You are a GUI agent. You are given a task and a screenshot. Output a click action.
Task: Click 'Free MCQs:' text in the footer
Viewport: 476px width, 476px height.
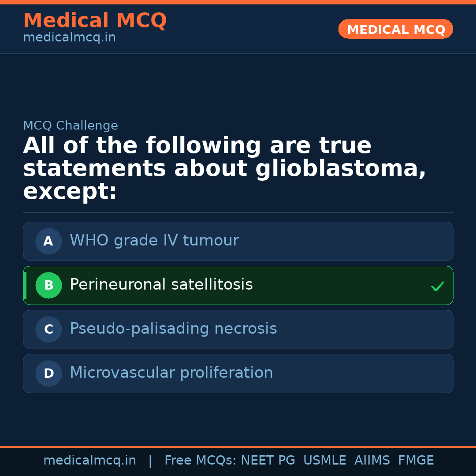[200, 461]
